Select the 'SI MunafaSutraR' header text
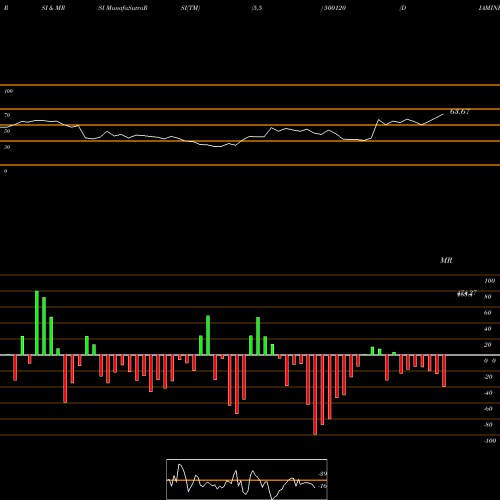500x500 pixels. click(x=123, y=8)
